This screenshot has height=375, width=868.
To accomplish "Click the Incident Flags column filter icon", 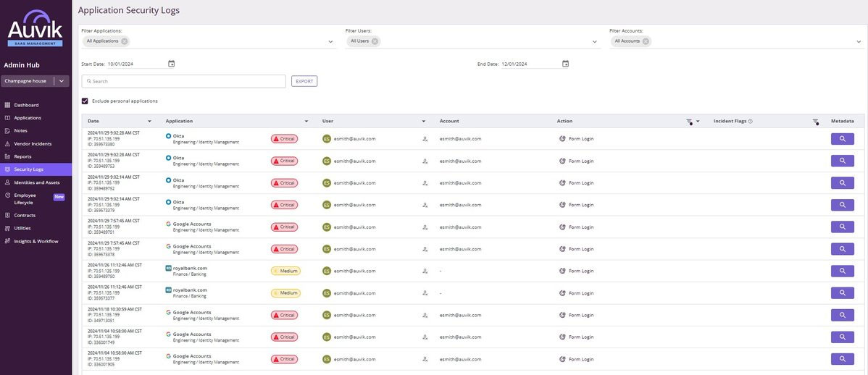I will point(815,122).
